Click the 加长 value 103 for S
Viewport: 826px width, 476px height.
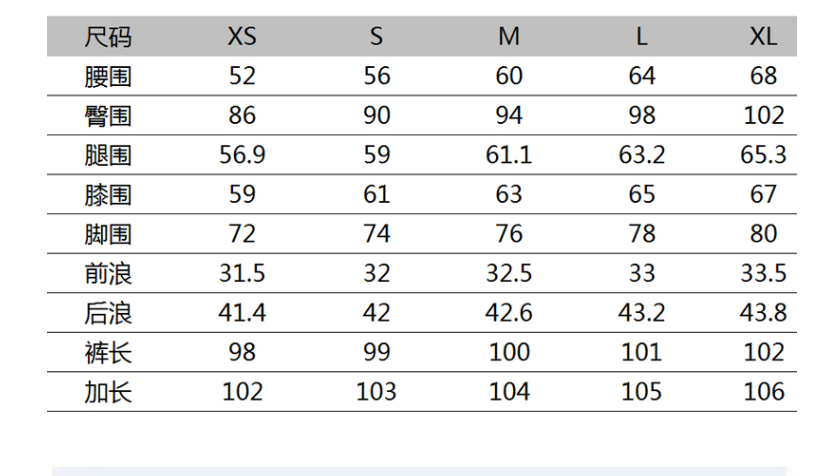(x=376, y=391)
